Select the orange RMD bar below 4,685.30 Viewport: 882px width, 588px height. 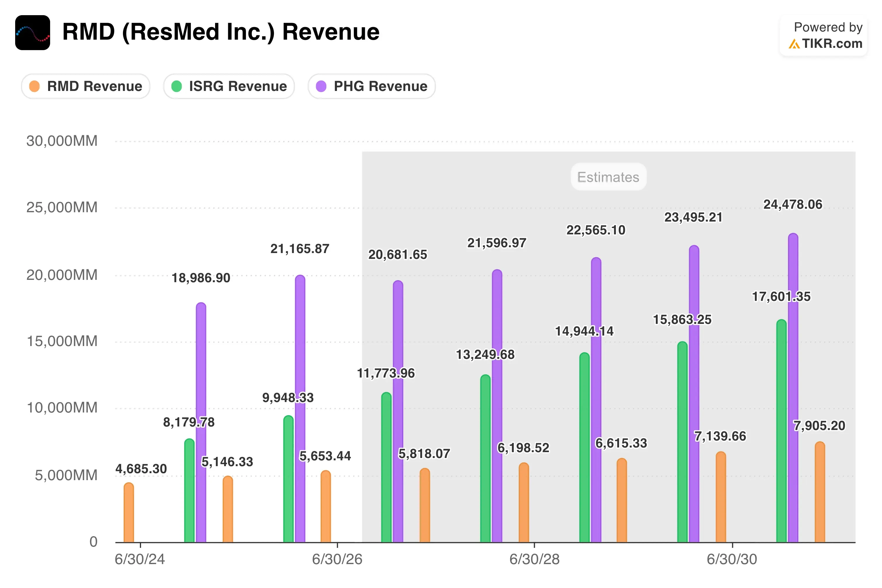pos(129,512)
